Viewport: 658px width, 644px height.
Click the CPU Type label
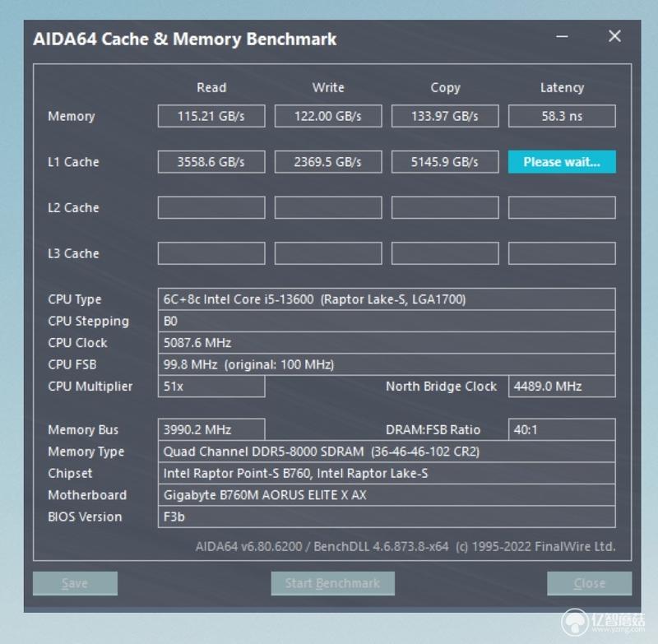tap(75, 299)
